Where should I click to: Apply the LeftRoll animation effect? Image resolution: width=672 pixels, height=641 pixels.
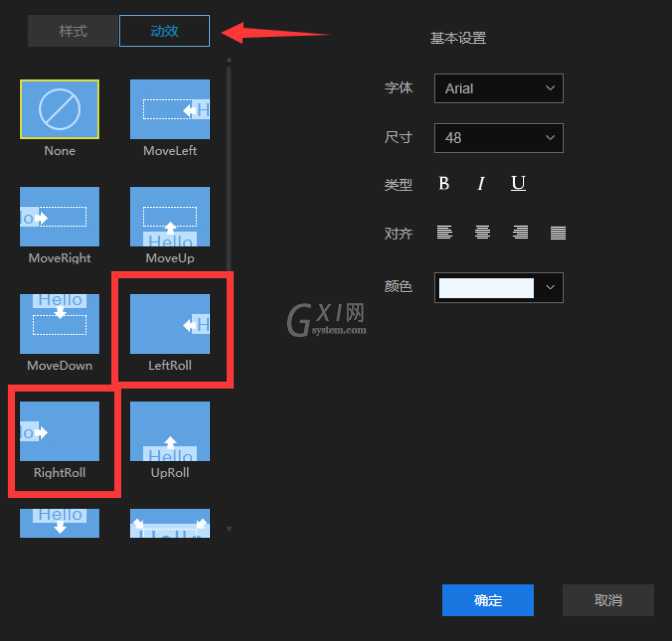click(170, 324)
